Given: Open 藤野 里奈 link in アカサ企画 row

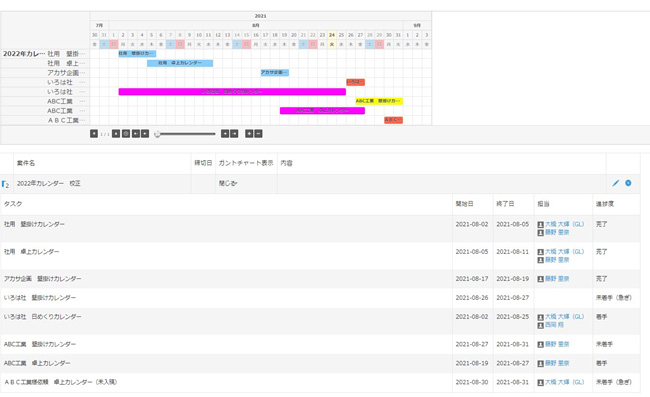Looking at the screenshot, I should point(557,279).
